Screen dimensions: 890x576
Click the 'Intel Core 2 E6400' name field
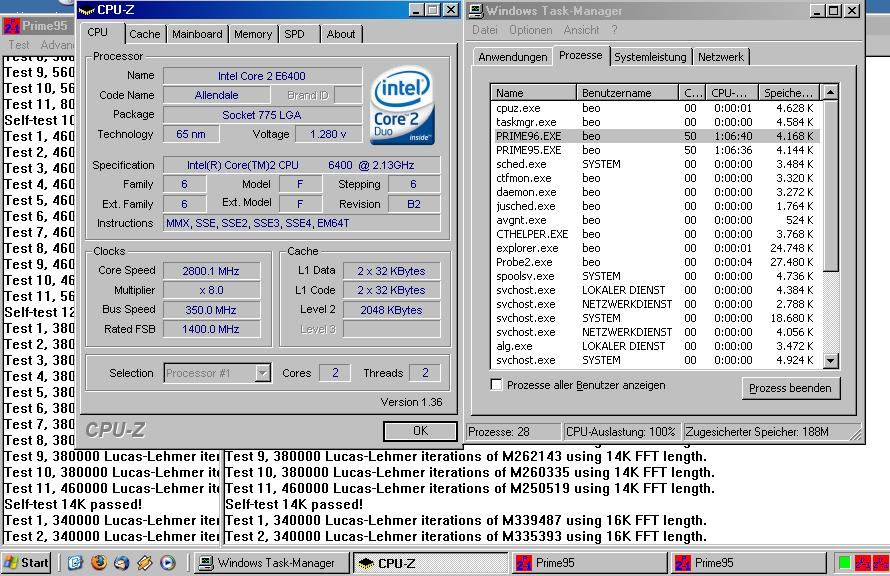point(262,76)
